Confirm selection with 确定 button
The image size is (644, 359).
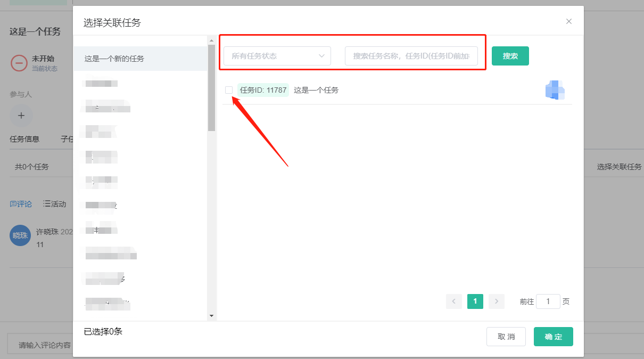tap(554, 337)
